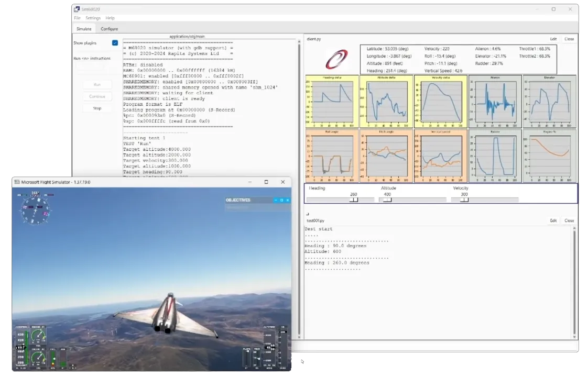Select the Elevator chart
Screen dimensions: 588x377
pos(549,102)
